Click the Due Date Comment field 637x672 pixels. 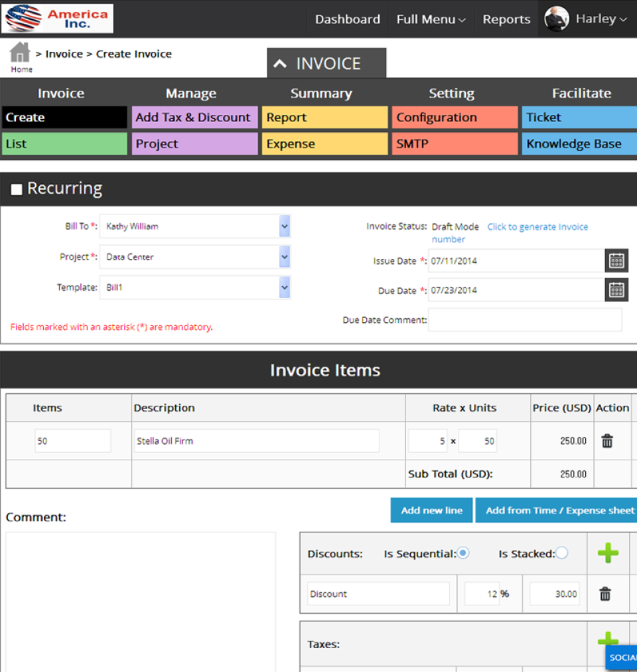(525, 320)
